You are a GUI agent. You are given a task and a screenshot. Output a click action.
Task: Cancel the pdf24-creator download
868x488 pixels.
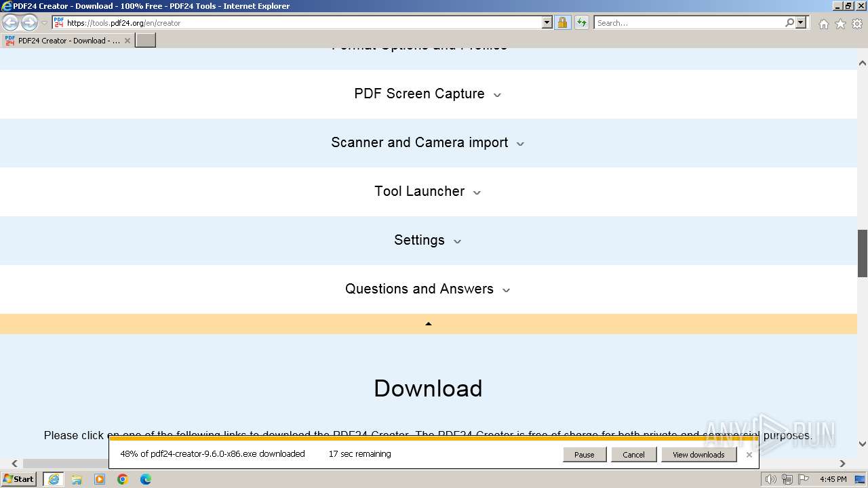click(x=633, y=455)
